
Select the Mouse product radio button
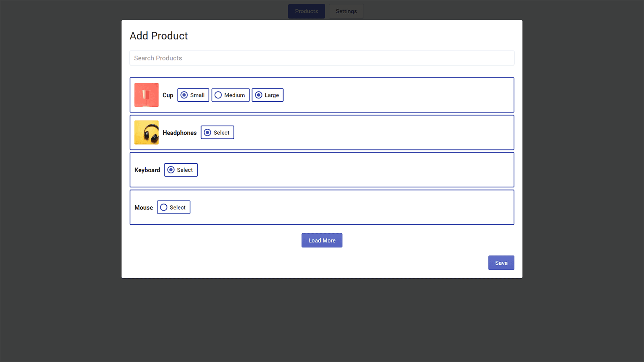pos(163,207)
